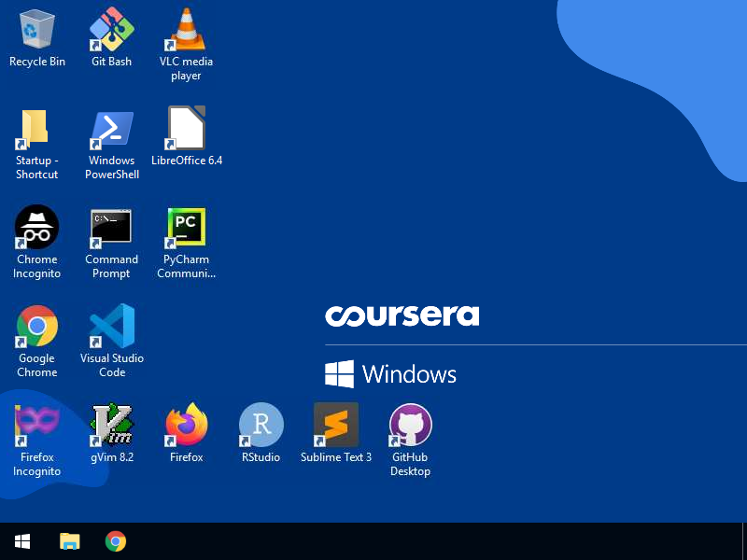This screenshot has height=560, width=747.
Task: Launch Chrome from the taskbar
Action: coord(115,541)
